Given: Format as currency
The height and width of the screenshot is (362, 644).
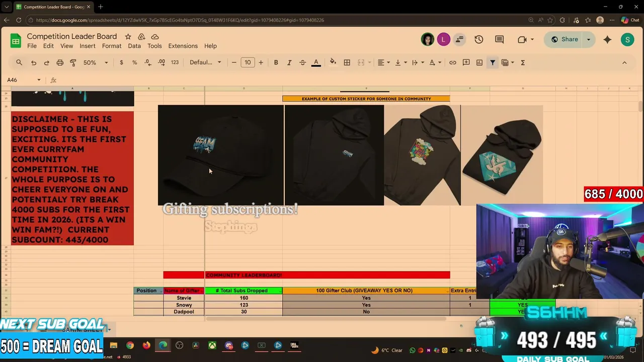Looking at the screenshot, I should tap(121, 62).
